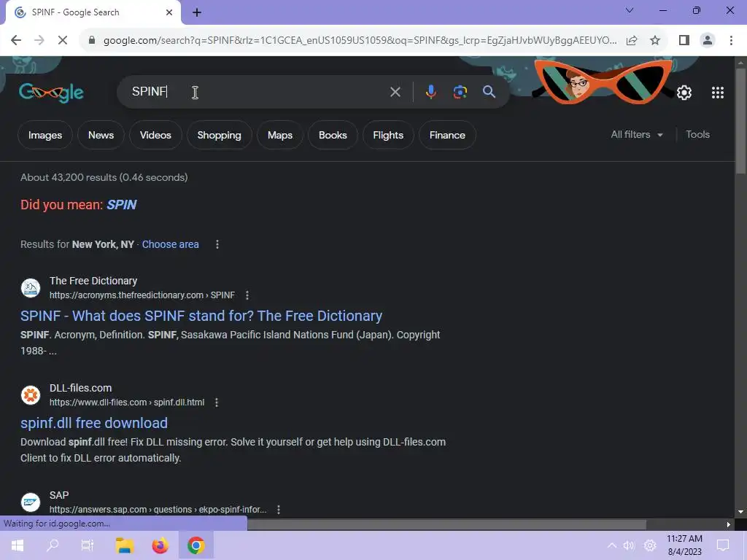Click the vertical scrollbar thumb
Image resolution: width=747 pixels, height=560 pixels.
coord(740,121)
